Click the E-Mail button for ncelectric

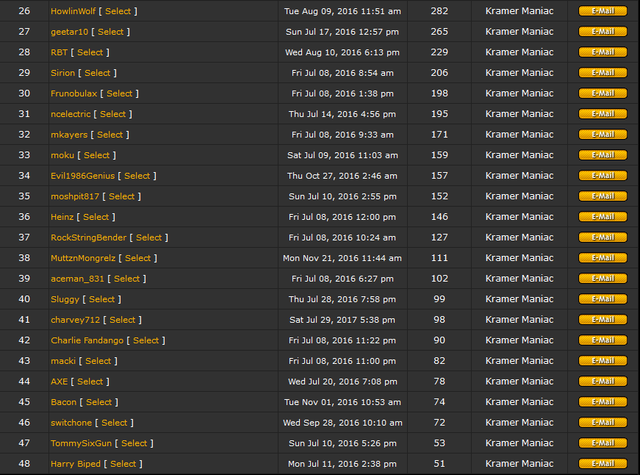603,114
